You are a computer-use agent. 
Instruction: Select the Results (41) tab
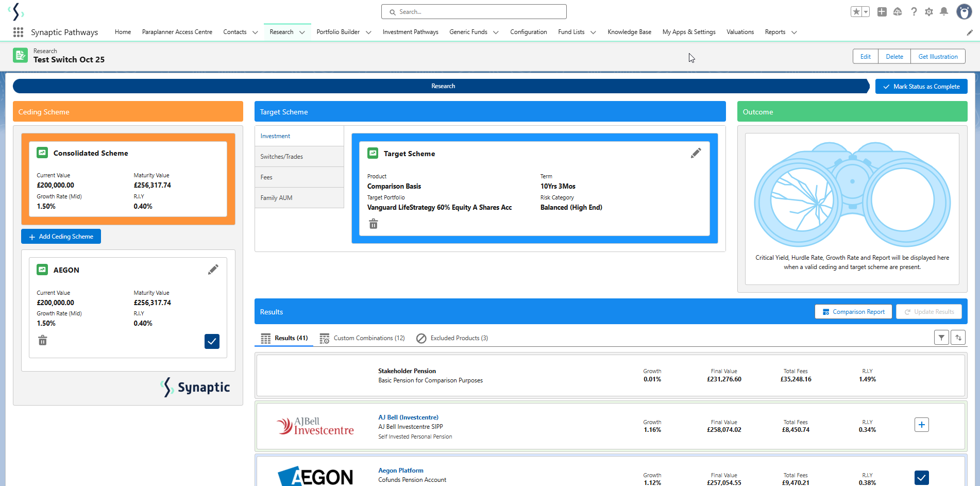284,338
